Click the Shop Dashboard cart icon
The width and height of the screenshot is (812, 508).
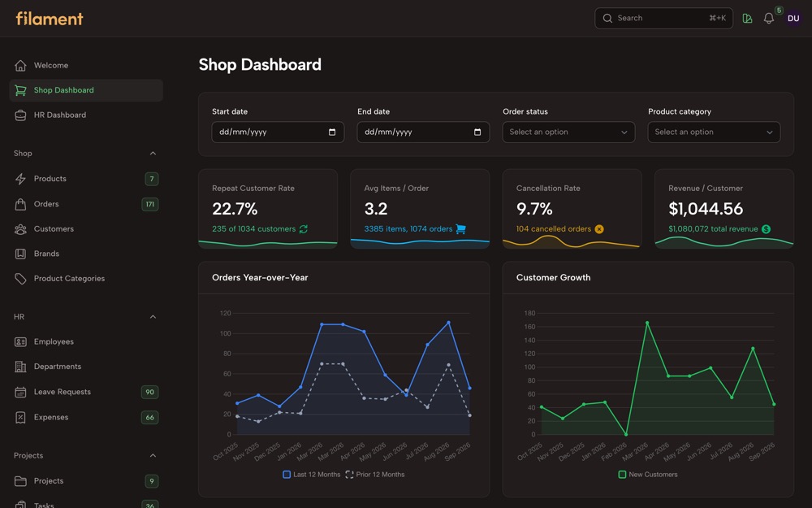[x=20, y=90]
